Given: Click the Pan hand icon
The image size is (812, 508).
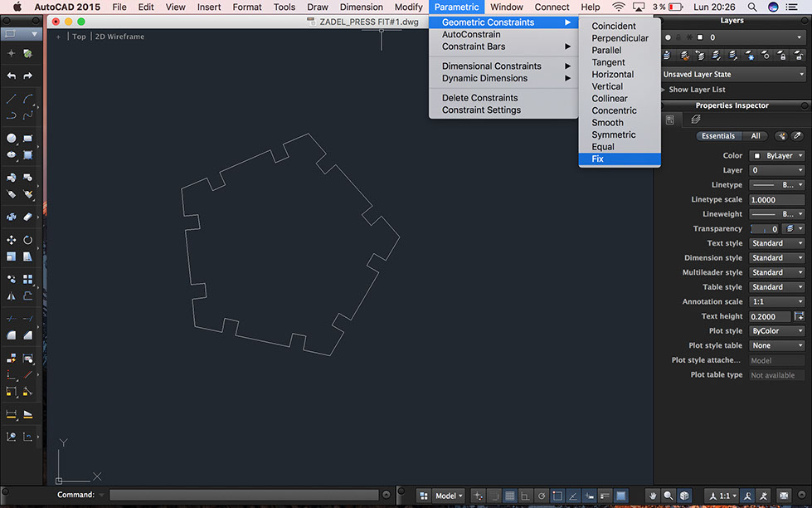Looking at the screenshot, I should [x=654, y=496].
